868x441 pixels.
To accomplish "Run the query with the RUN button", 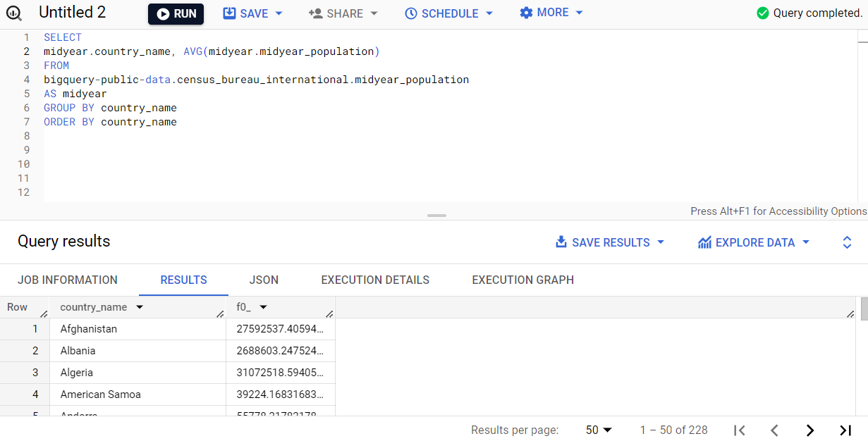I will coord(176,14).
